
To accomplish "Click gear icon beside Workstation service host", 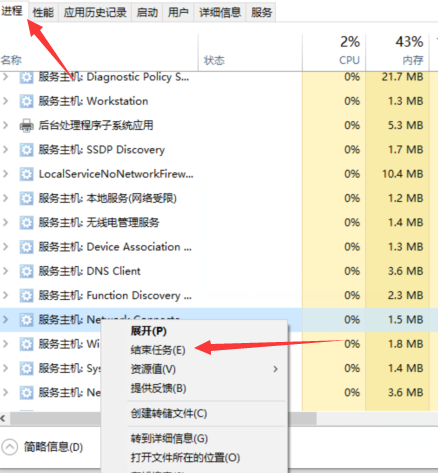I will (26, 101).
